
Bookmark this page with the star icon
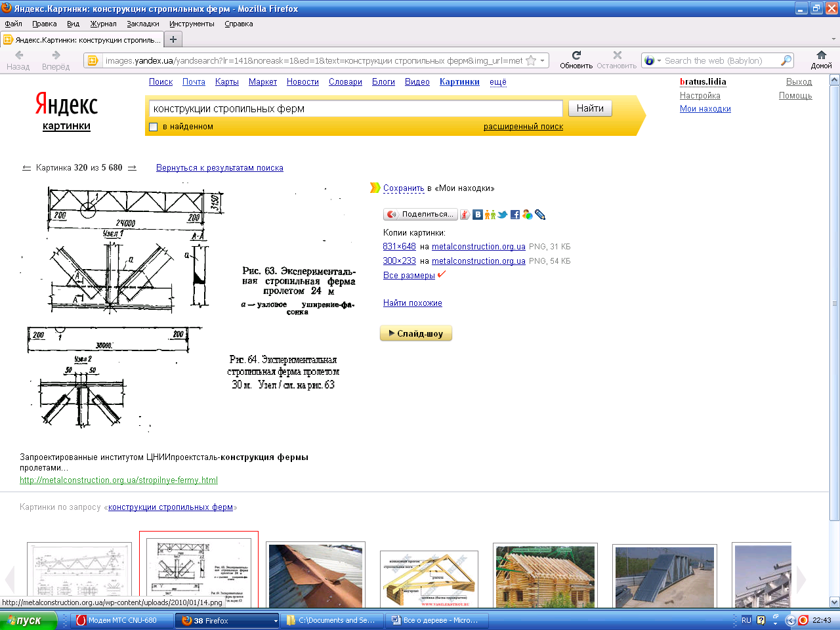[531, 60]
